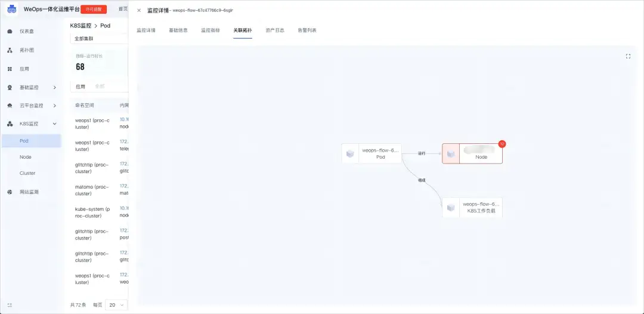644x314 pixels.
Task: Select the 应用 filter tab in list
Action: click(80, 87)
